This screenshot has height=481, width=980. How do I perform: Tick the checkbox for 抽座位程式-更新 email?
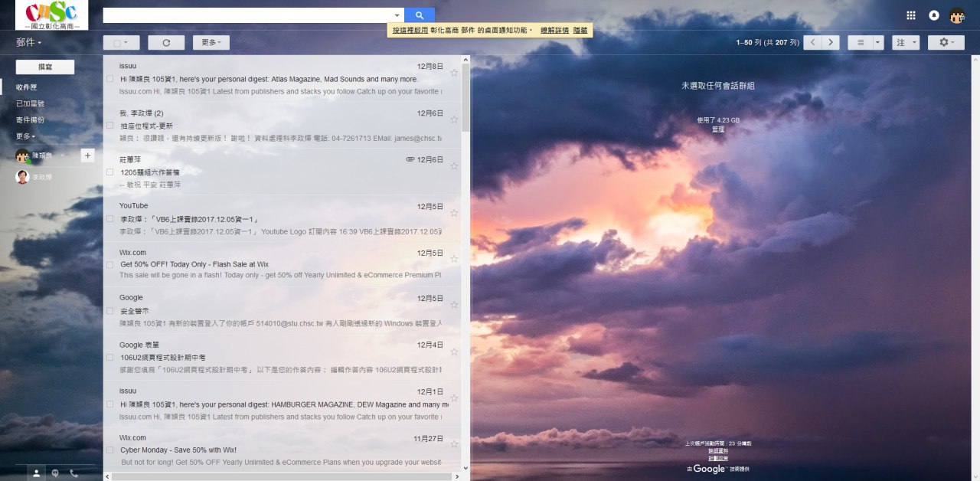(x=110, y=126)
